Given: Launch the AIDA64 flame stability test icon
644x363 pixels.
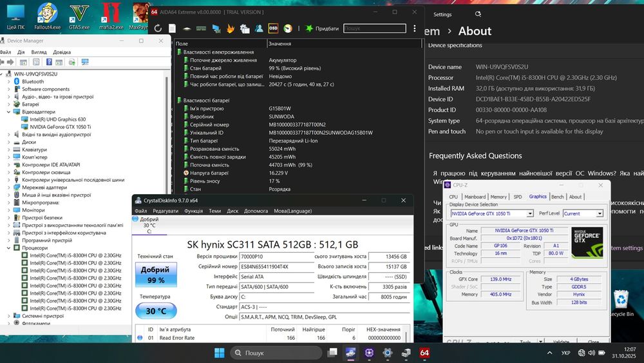Looking at the screenshot, I should [231, 28].
